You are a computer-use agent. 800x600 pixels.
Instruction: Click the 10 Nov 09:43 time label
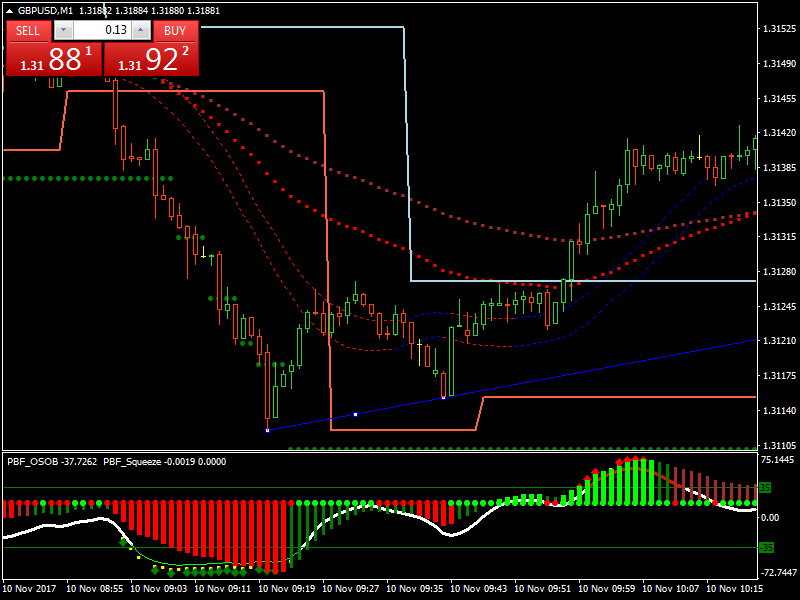tap(479, 589)
